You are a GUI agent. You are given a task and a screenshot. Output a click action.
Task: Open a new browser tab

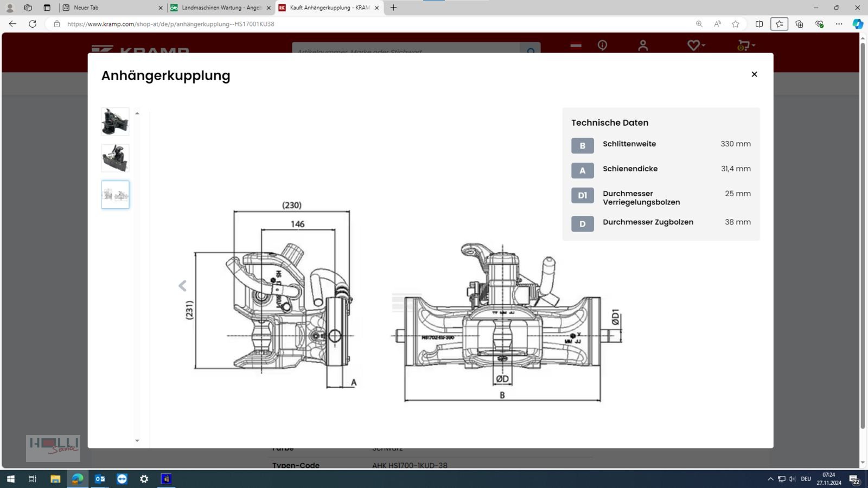point(393,8)
